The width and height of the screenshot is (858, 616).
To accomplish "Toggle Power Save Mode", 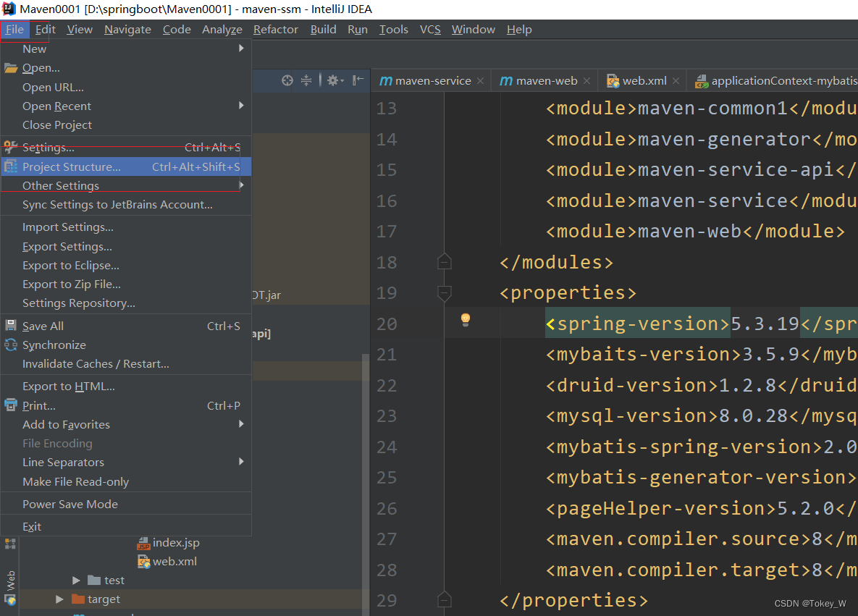I will pyautogui.click(x=70, y=504).
